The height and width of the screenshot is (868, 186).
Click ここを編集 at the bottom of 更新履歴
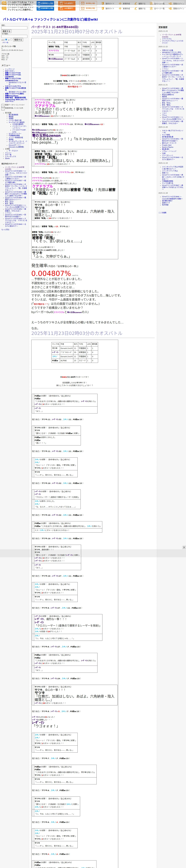click(x=162, y=213)
